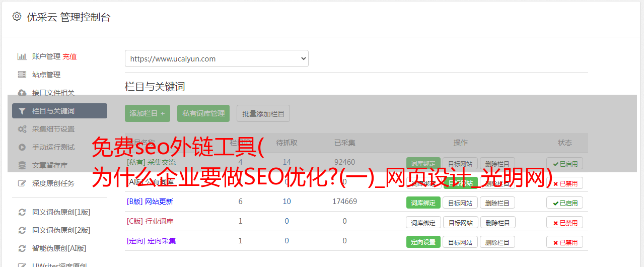The height and width of the screenshot is (267, 644).
Task: Open 采集细节设置 settings page
Action: click(x=53, y=129)
